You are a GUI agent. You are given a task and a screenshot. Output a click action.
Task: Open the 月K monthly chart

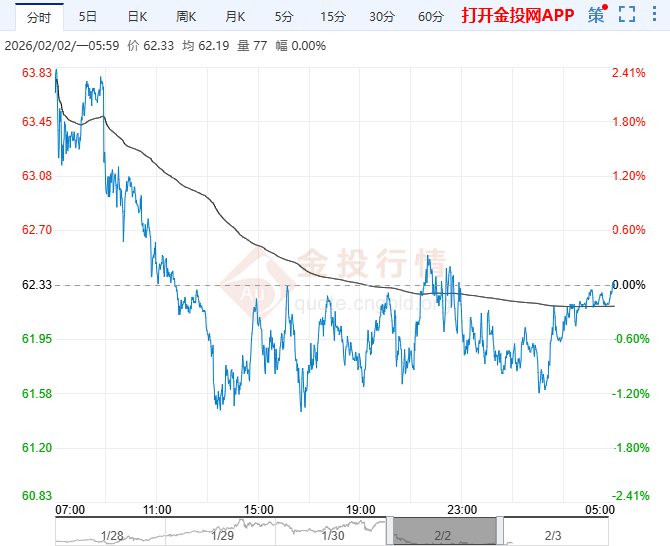235,16
